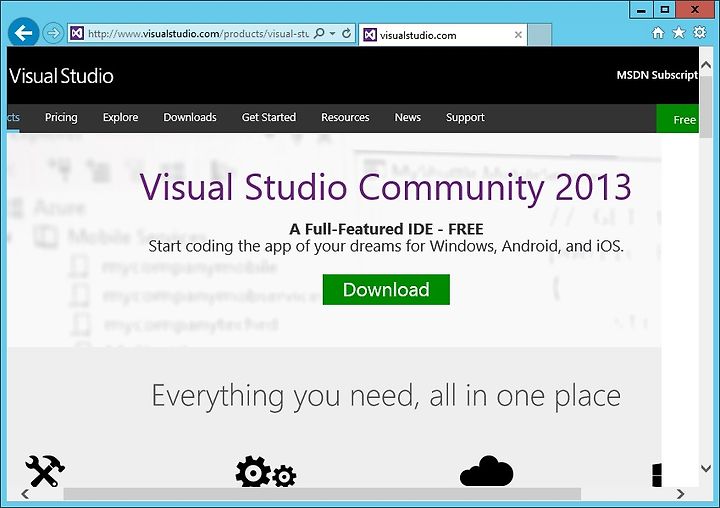Click the green Free button in navbar
The image size is (720, 508).
[x=678, y=119]
